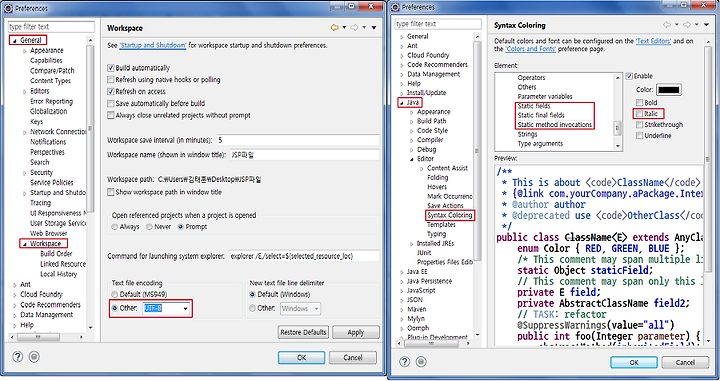Viewport: 720px width, 381px height.
Task: Enable Refresh using native hooks or polling
Action: [x=110, y=80]
